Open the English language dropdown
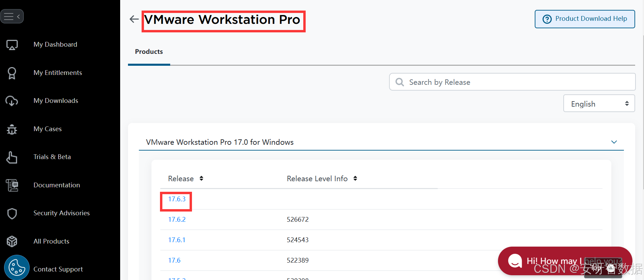The width and height of the screenshot is (644, 280). [x=599, y=104]
